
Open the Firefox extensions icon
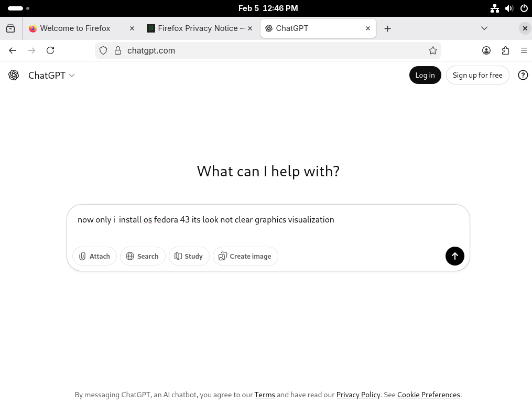[x=505, y=50]
